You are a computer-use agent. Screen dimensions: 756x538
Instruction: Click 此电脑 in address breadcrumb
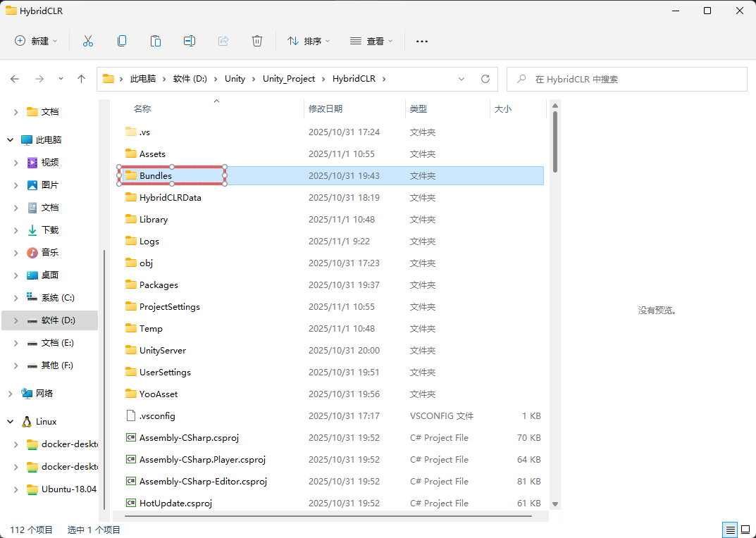(x=143, y=79)
